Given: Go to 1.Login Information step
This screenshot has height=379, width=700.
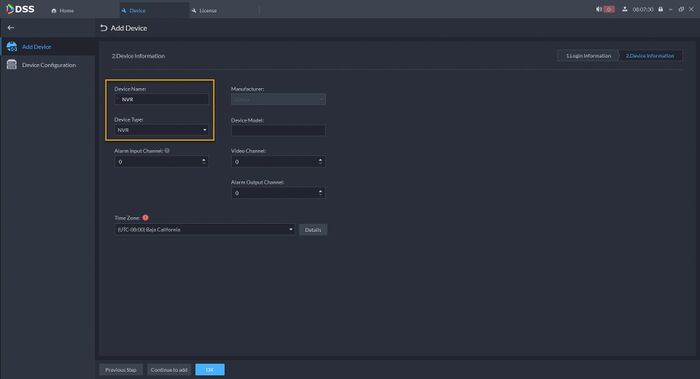Looking at the screenshot, I should click(588, 56).
